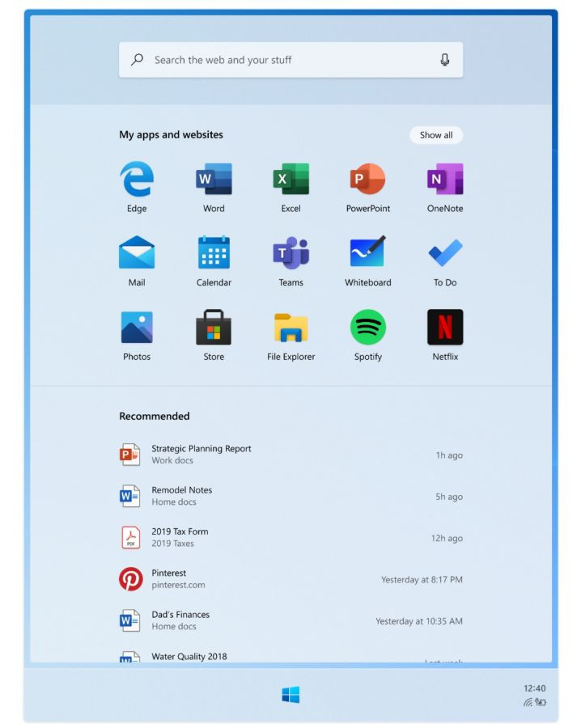Launch the Whiteboard app
581x728 pixels.
click(367, 253)
